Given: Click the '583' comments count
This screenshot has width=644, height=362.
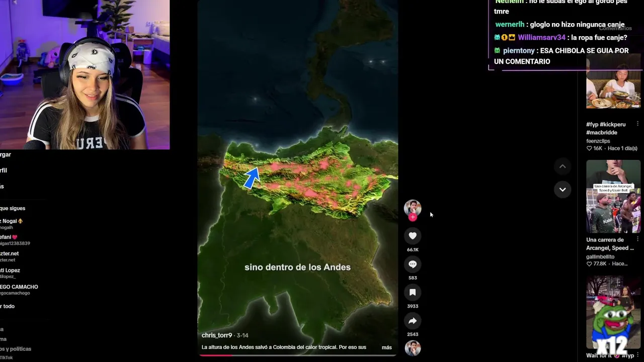Looking at the screenshot, I should [x=413, y=278].
